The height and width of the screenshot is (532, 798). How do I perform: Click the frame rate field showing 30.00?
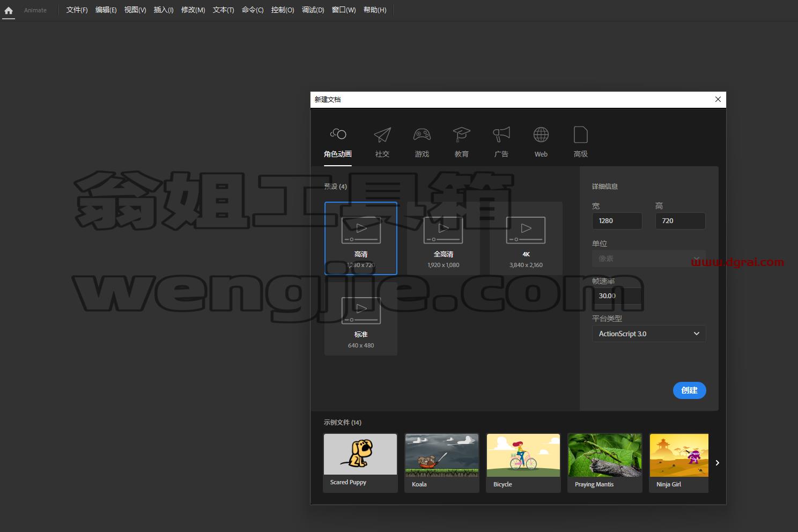coord(617,296)
